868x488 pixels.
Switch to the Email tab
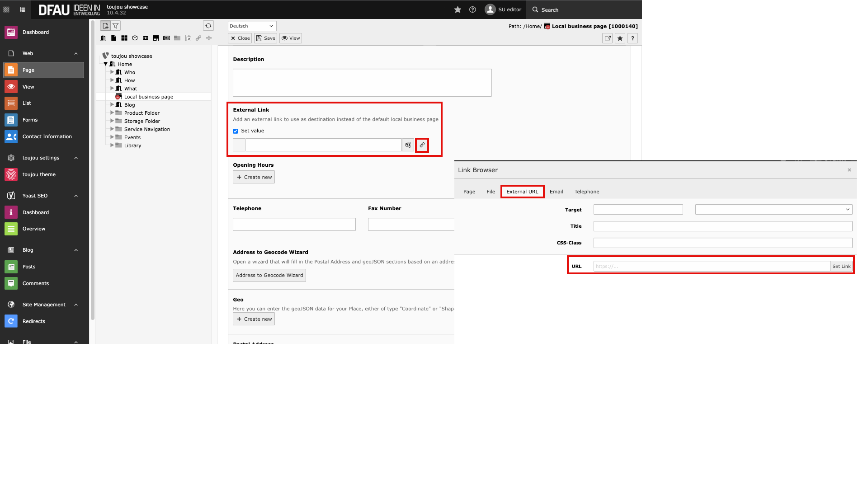pyautogui.click(x=556, y=192)
